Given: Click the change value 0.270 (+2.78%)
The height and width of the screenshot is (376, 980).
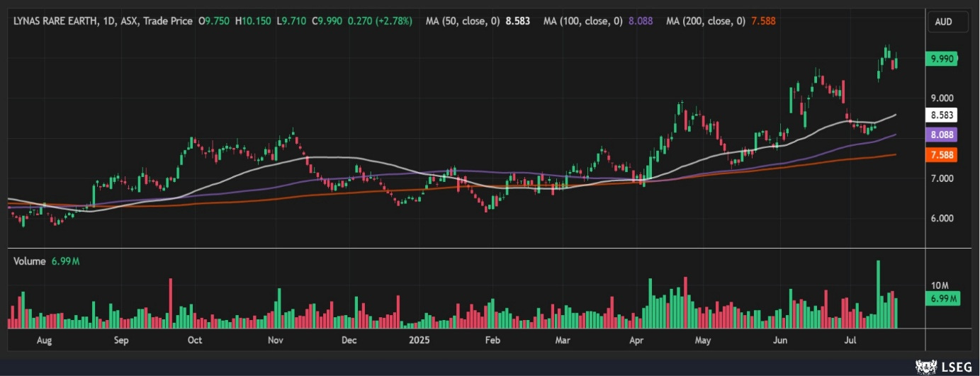Looking at the screenshot, I should pos(380,21).
